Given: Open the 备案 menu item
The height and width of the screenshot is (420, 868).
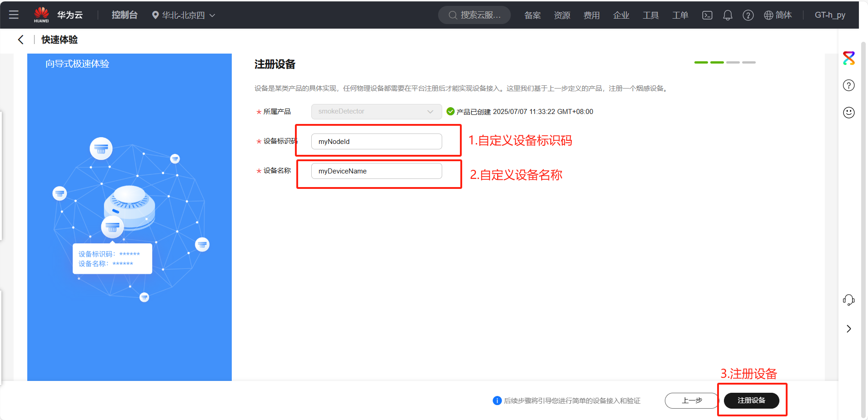Looking at the screenshot, I should click(x=533, y=15).
